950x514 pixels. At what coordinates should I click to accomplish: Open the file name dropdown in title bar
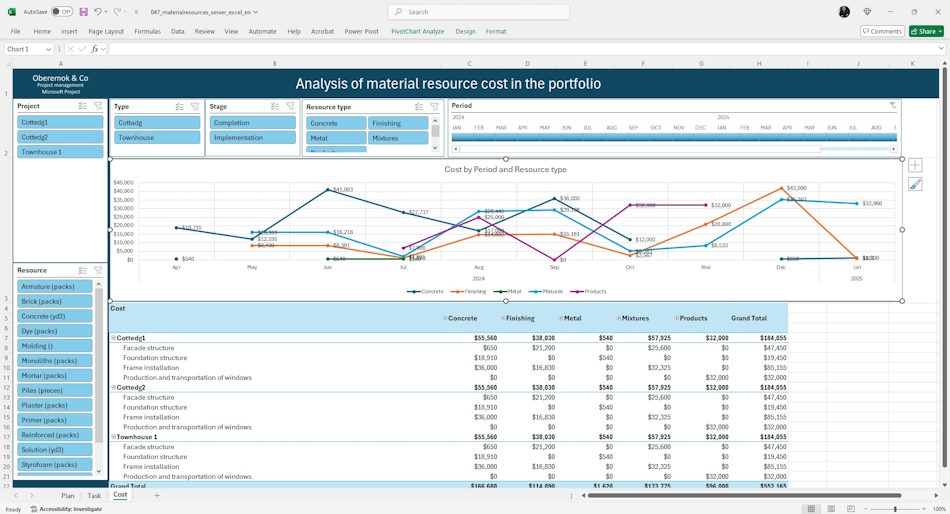pos(255,12)
